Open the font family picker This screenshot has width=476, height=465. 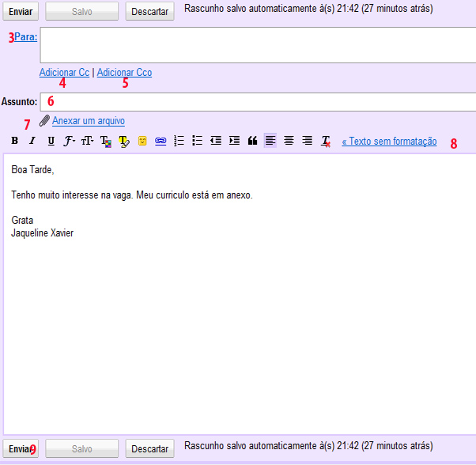point(70,141)
